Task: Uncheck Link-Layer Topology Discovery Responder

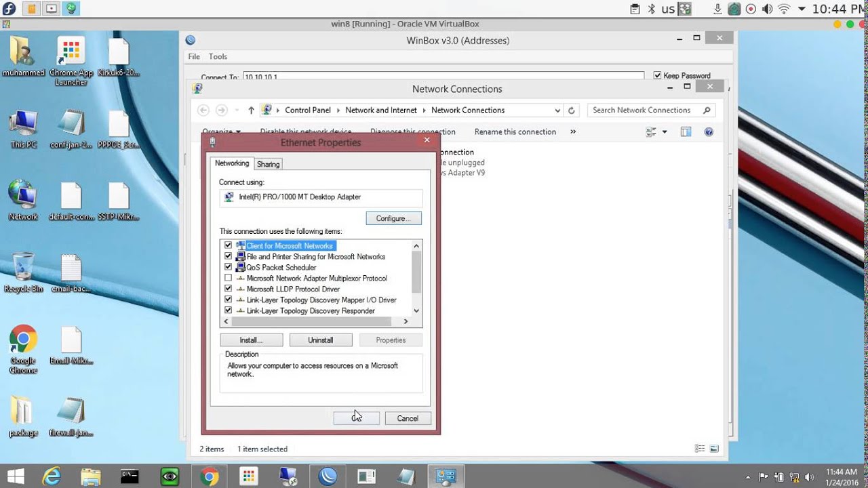Action: pyautogui.click(x=228, y=310)
